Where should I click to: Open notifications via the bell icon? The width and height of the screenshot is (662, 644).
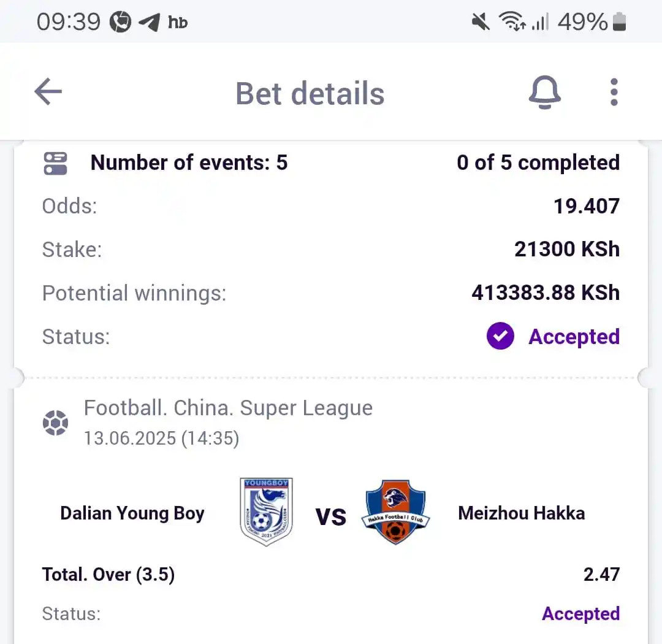click(545, 92)
